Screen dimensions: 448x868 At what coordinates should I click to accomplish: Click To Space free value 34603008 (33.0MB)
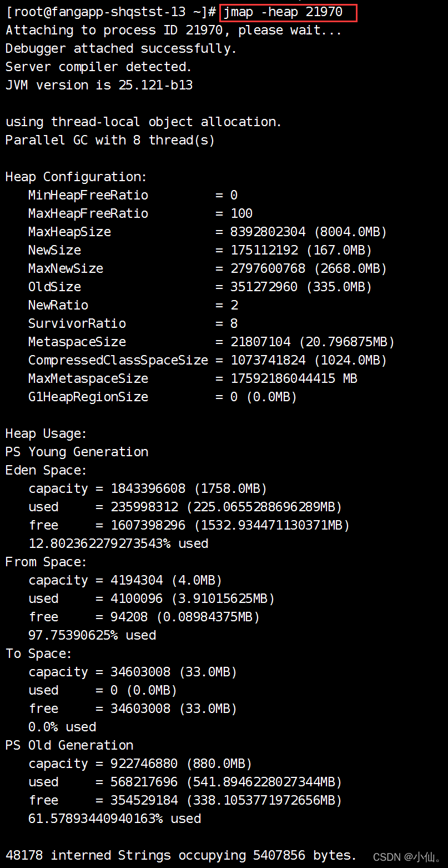174,709
